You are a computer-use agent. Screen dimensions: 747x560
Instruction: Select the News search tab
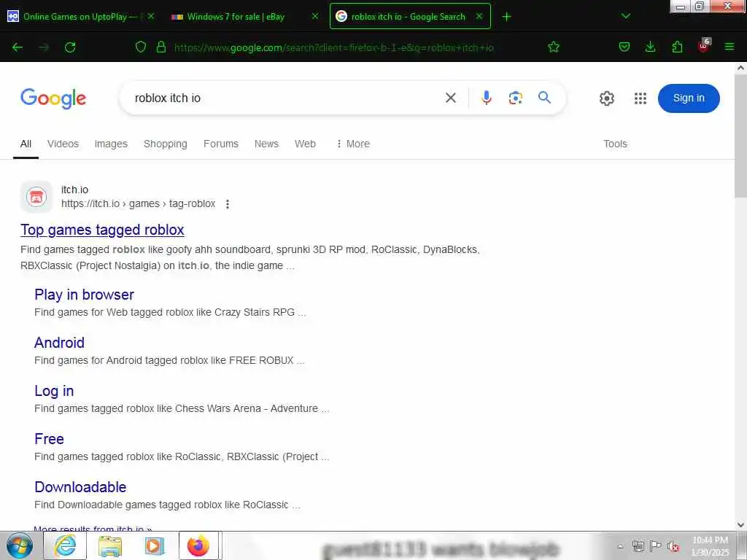(266, 144)
